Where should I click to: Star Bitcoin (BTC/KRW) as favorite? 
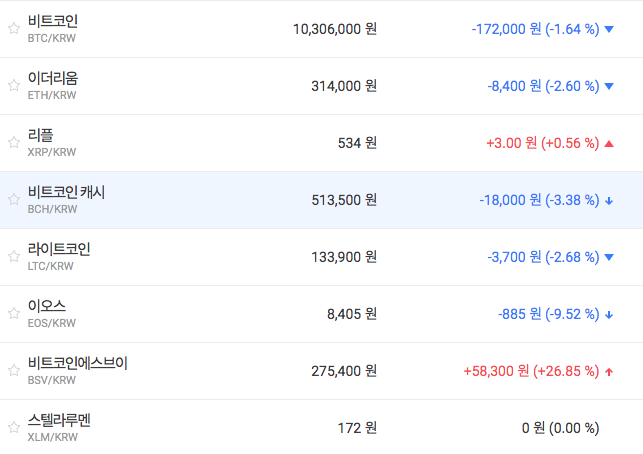(13, 29)
